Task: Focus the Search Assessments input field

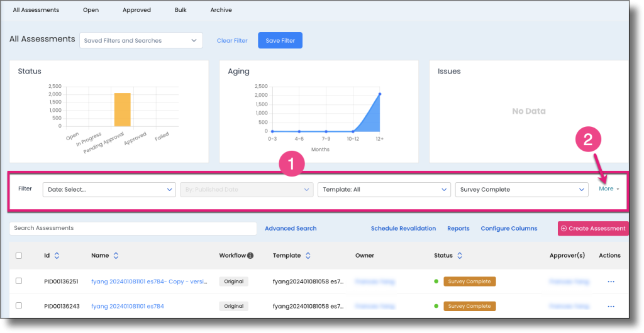Action: (133, 229)
